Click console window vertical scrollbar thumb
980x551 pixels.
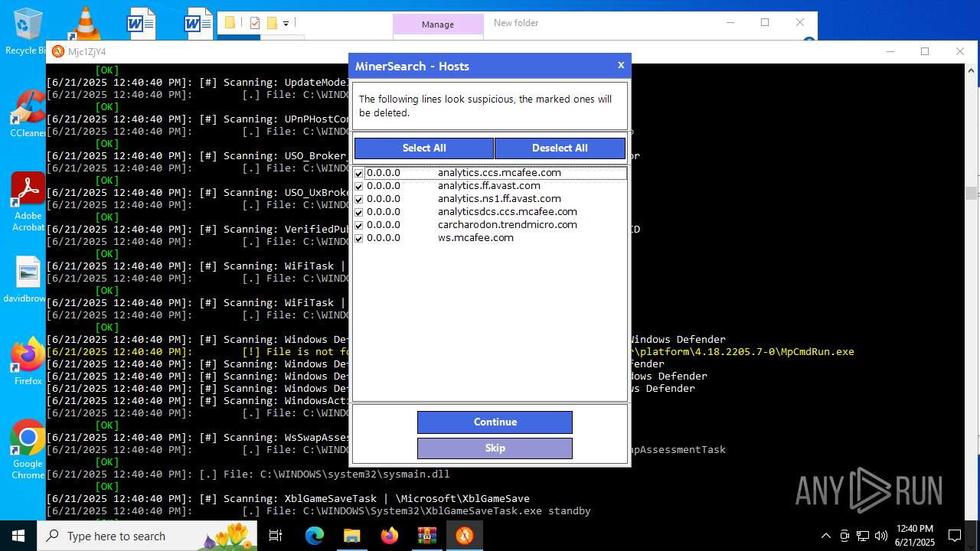click(x=971, y=194)
